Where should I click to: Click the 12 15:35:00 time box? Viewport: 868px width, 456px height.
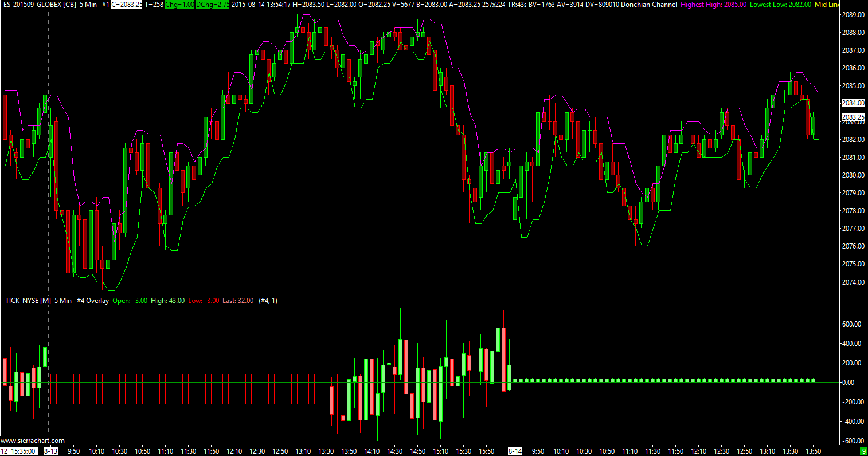tap(19, 451)
